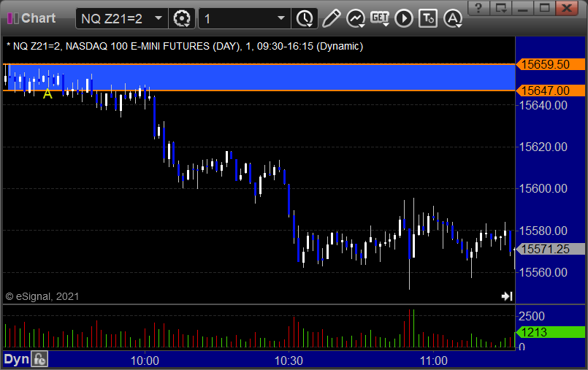Click the last price 15571.25 label

[x=550, y=249]
